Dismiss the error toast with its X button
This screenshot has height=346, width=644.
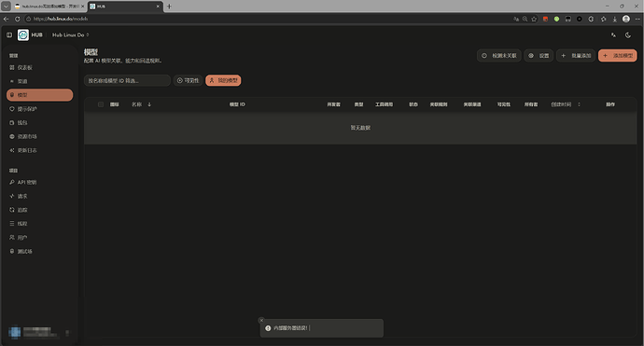tap(261, 320)
